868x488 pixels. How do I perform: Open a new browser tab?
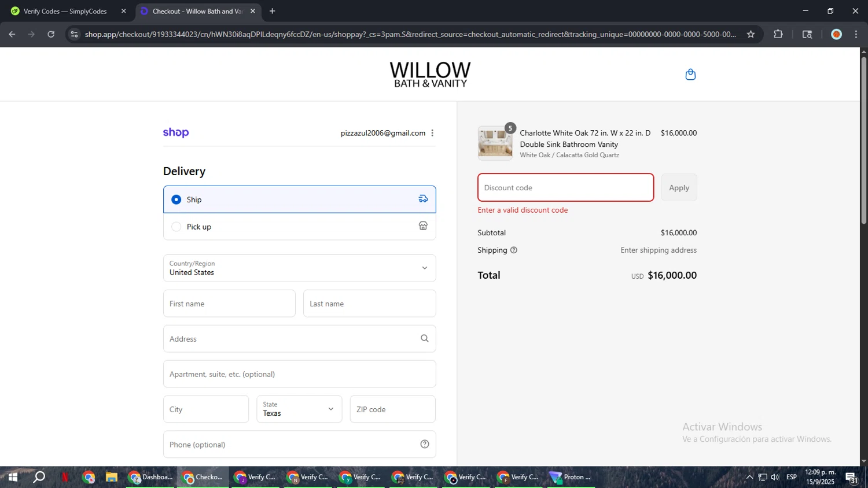[x=272, y=11]
